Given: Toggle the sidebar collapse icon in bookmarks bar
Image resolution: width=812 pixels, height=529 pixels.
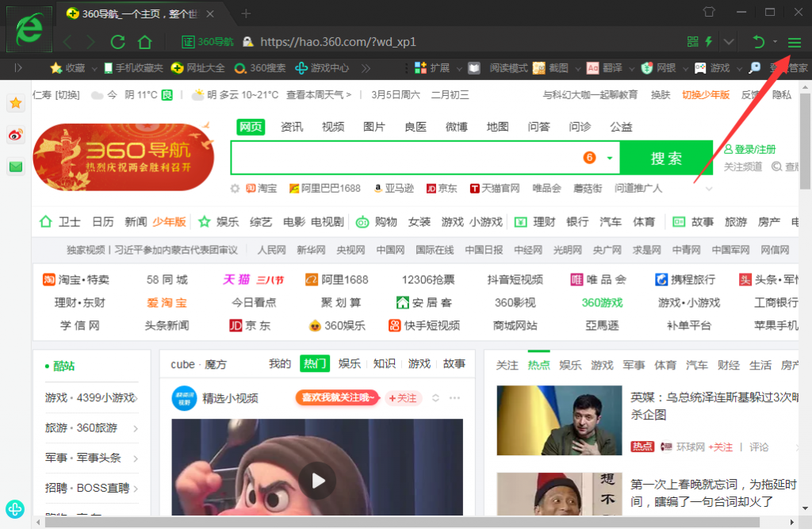Looking at the screenshot, I should click(x=18, y=68).
